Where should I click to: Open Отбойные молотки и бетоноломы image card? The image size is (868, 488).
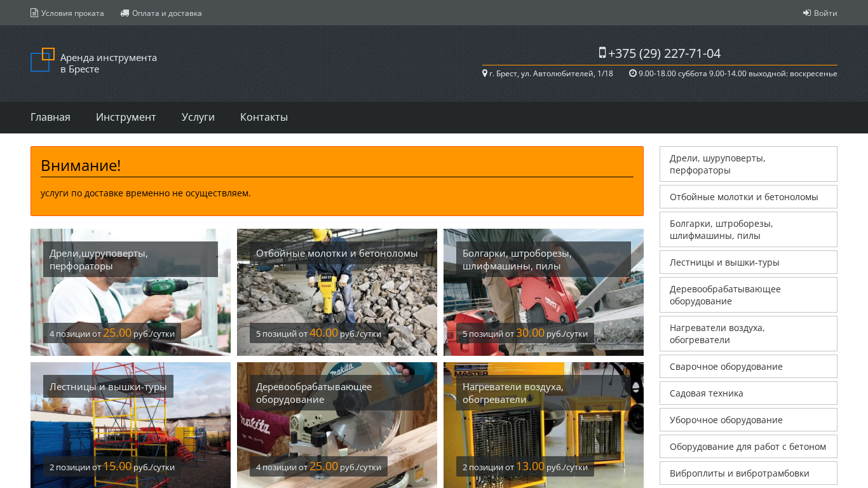click(337, 292)
